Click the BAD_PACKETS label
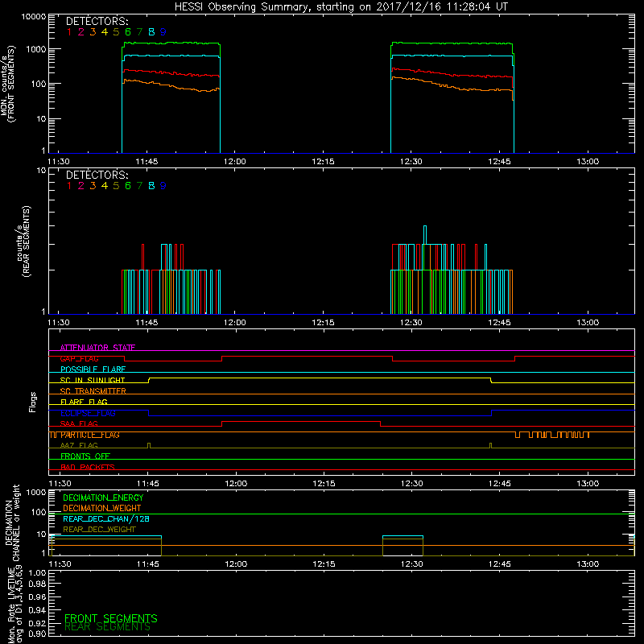The width and height of the screenshot is (644, 644). (x=88, y=467)
